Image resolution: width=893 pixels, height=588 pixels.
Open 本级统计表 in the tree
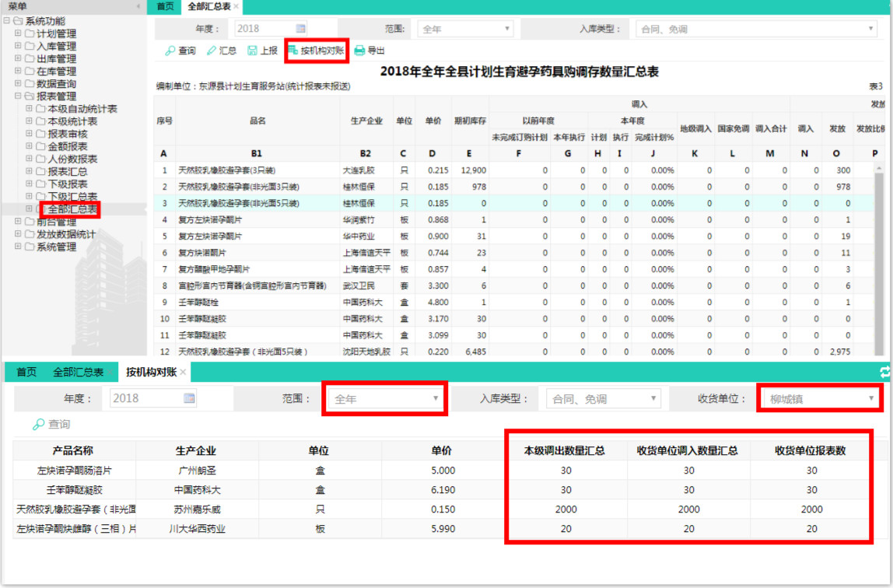point(72,121)
